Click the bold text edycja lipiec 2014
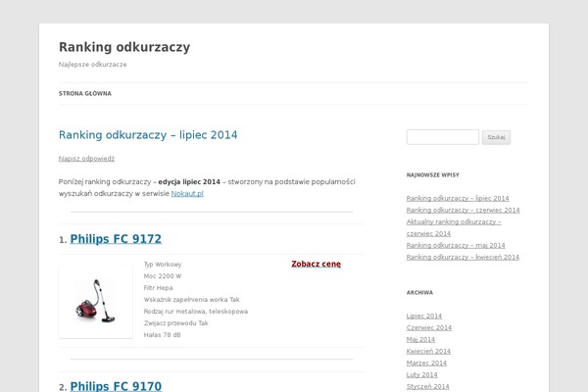Screen dimensions: 588x392 [x=189, y=181]
